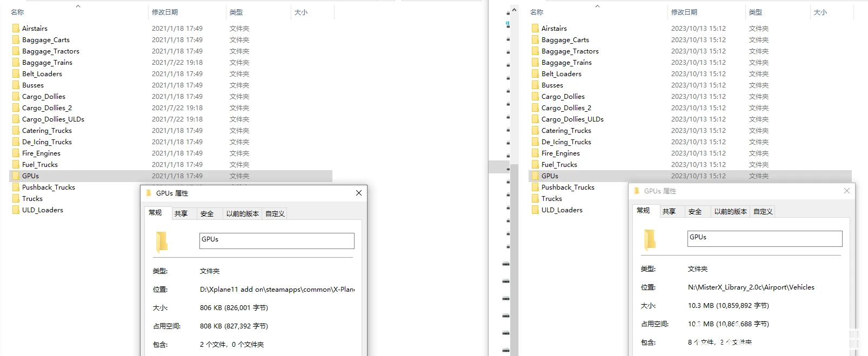Image resolution: width=868 pixels, height=356 pixels.
Task: Click Catering_Trucks folder icon in left window
Action: tap(16, 130)
